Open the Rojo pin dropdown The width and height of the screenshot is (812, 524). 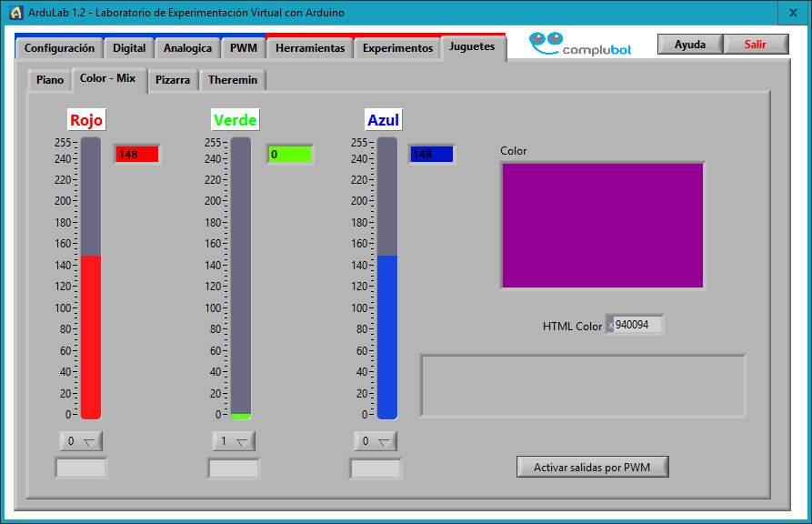pyautogui.click(x=81, y=441)
